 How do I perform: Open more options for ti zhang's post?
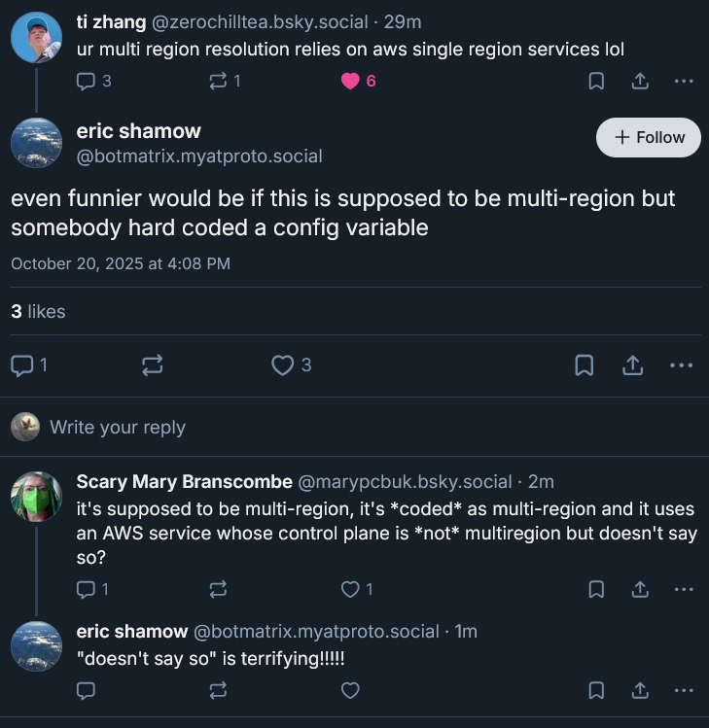click(684, 82)
